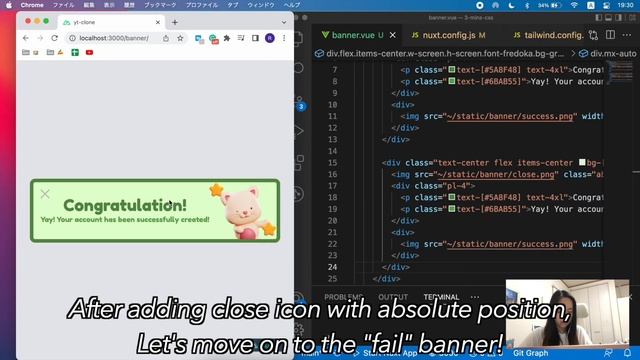Open Chrome three-dot menu
The image size is (640, 360).
coord(284,38)
